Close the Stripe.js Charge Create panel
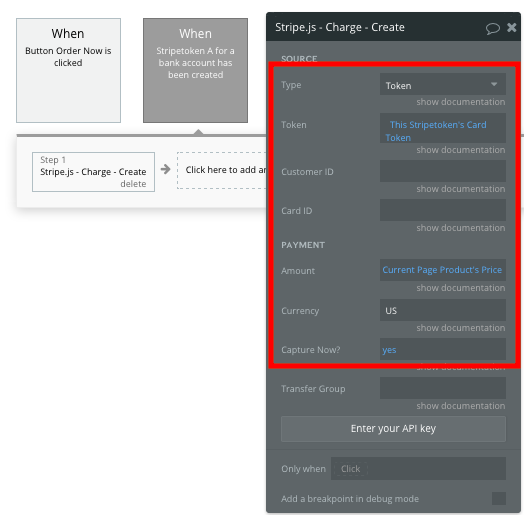 511,27
